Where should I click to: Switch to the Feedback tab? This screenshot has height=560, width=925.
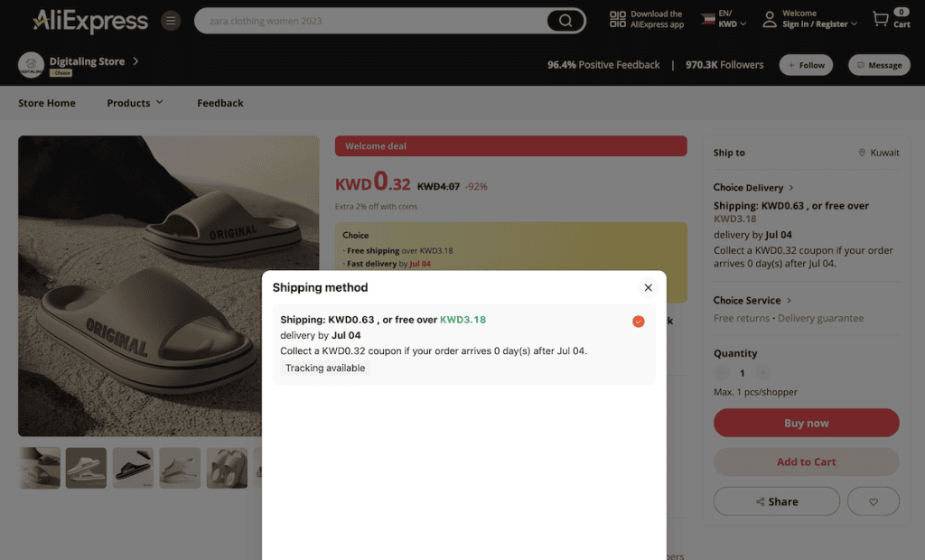pyautogui.click(x=220, y=103)
